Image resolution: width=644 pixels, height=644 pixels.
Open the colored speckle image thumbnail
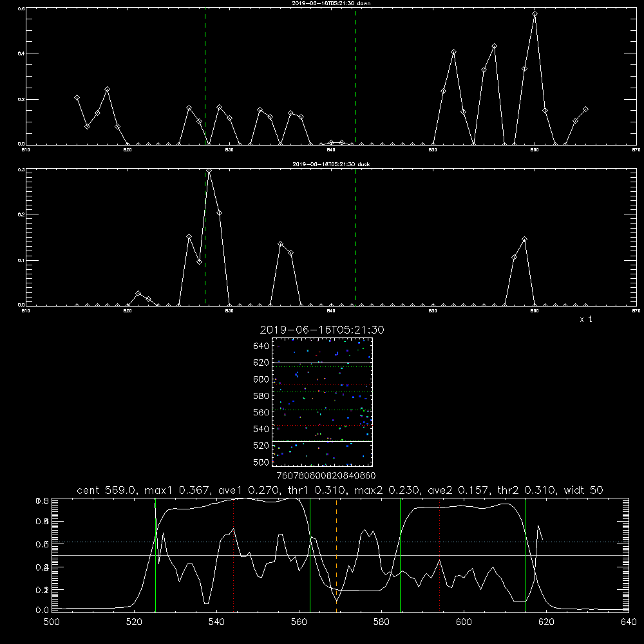323,402
